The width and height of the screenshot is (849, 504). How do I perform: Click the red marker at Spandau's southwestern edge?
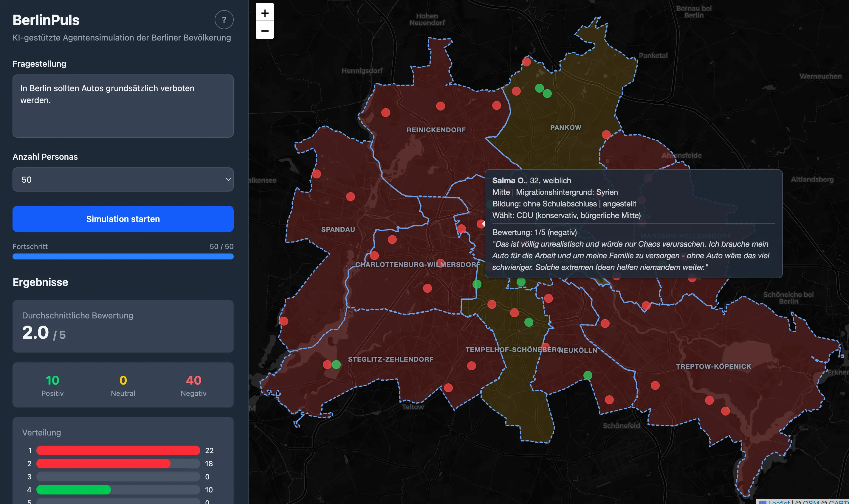point(283,321)
